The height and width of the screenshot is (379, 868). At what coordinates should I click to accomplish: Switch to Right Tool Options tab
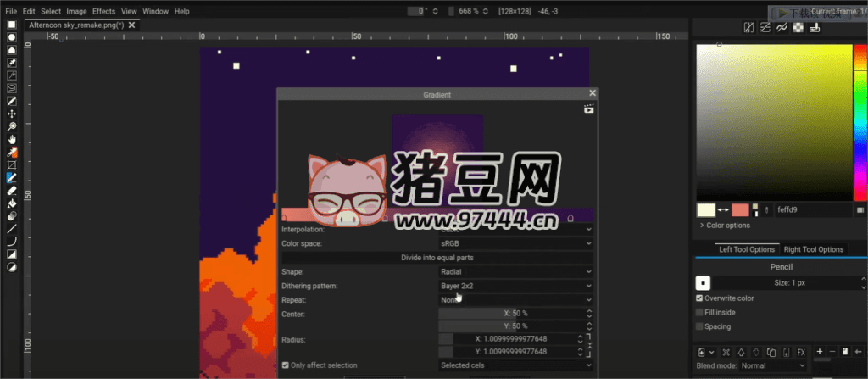click(x=814, y=249)
